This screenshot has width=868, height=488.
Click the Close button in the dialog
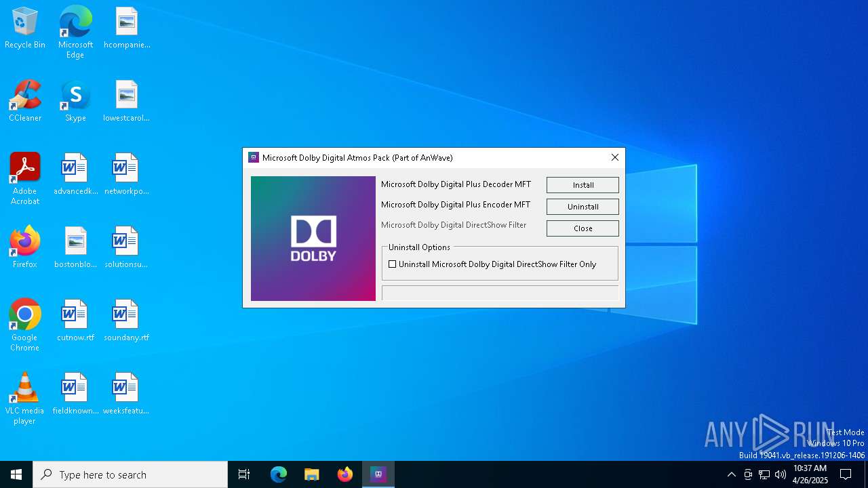click(583, 228)
